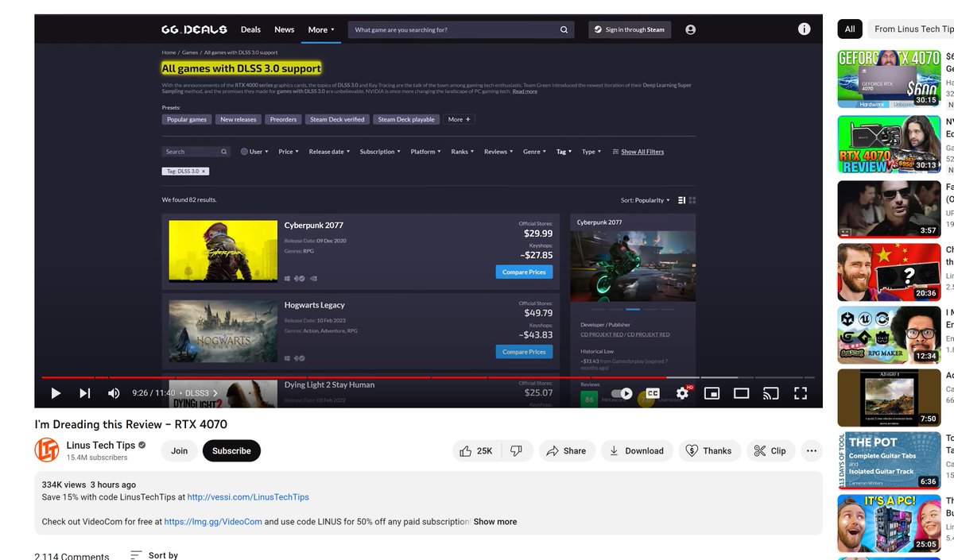The image size is (954, 560).
Task: Enable miniplayer mode
Action: pos(712,393)
